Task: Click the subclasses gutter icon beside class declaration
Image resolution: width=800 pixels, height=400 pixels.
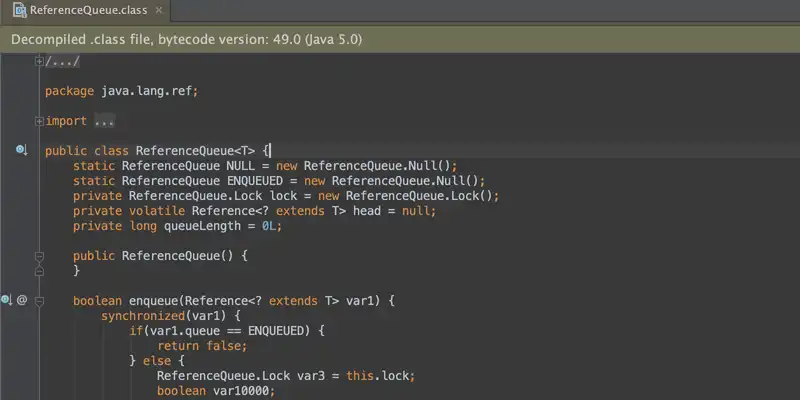Action: pos(20,150)
